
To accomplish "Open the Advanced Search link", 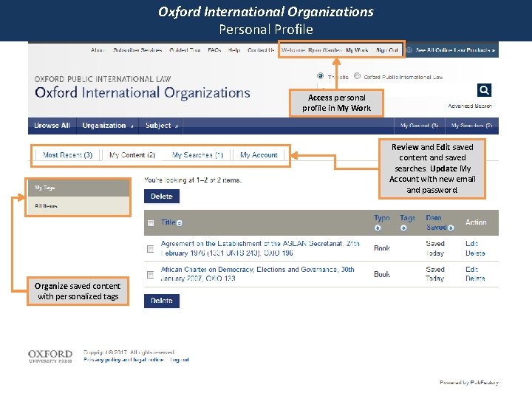I will coord(470,106).
